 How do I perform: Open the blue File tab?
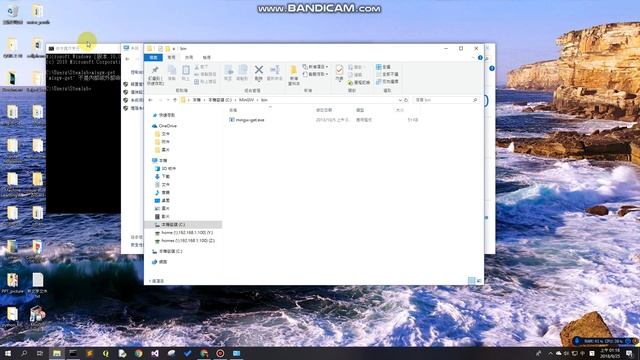pyautogui.click(x=153, y=58)
